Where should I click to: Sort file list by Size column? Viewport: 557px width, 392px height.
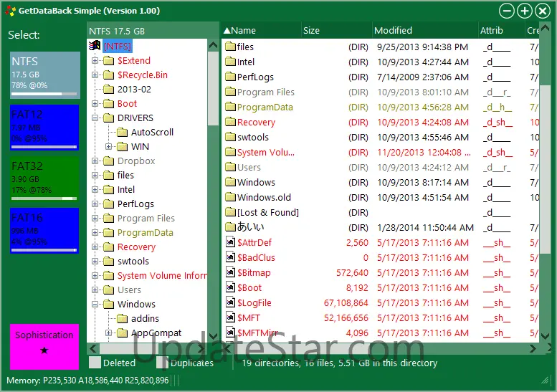pyautogui.click(x=337, y=31)
